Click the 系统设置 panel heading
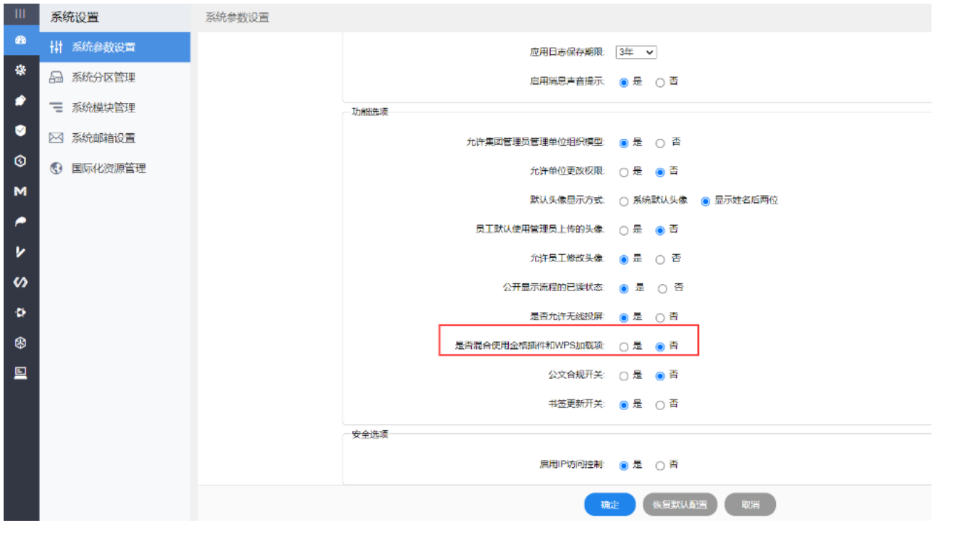 click(x=75, y=17)
